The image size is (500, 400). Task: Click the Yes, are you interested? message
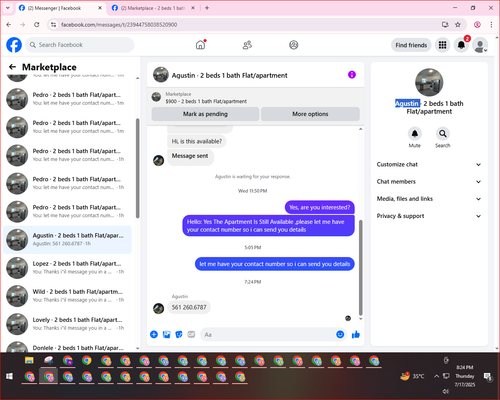pyautogui.click(x=320, y=207)
